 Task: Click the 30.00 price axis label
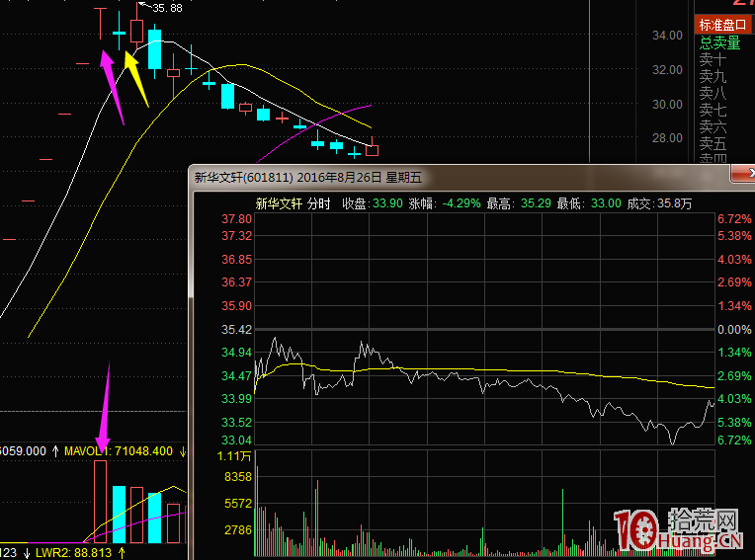pyautogui.click(x=667, y=104)
